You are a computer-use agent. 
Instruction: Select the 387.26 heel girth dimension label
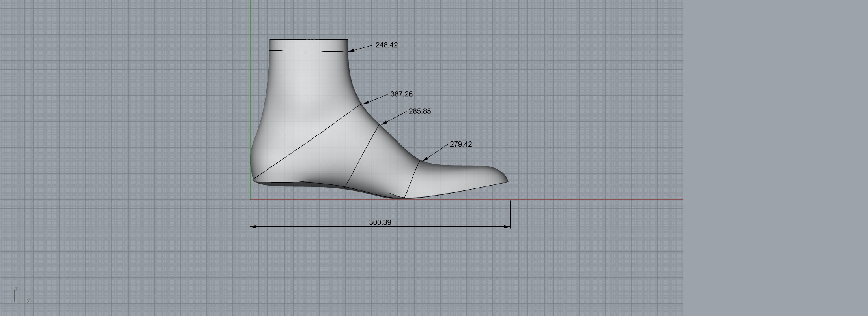(401, 94)
